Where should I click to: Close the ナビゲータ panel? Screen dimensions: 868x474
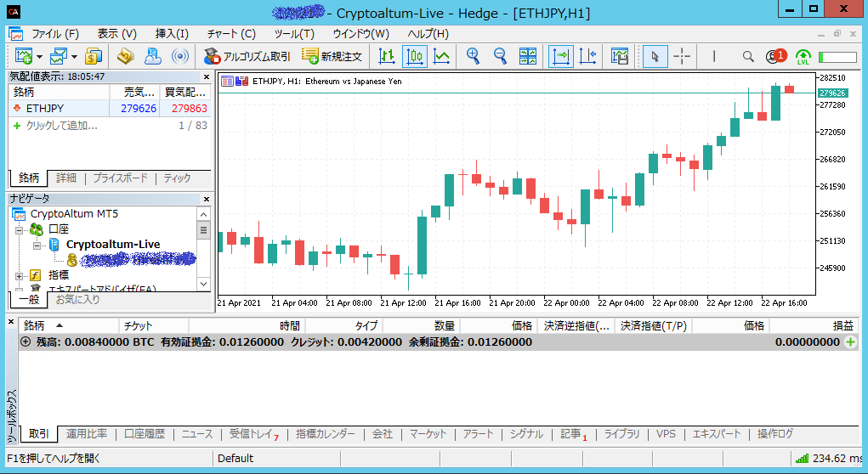[x=207, y=199]
